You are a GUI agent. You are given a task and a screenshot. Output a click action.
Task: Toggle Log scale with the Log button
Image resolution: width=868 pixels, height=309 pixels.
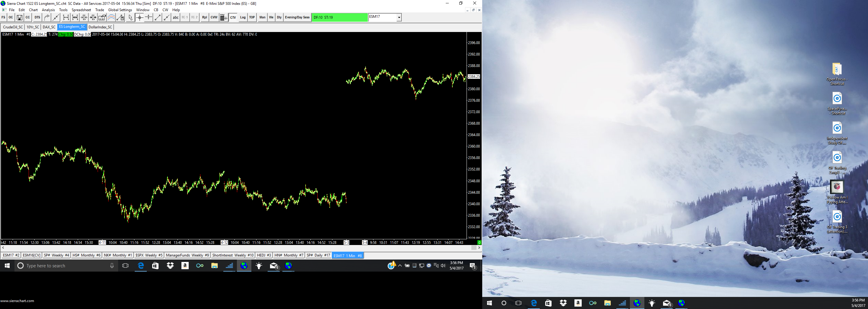pos(243,18)
